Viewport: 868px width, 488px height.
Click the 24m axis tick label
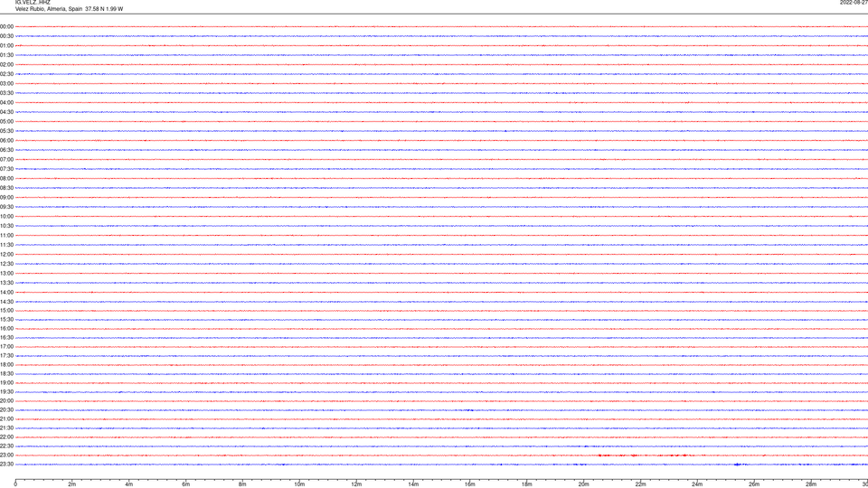(697, 484)
